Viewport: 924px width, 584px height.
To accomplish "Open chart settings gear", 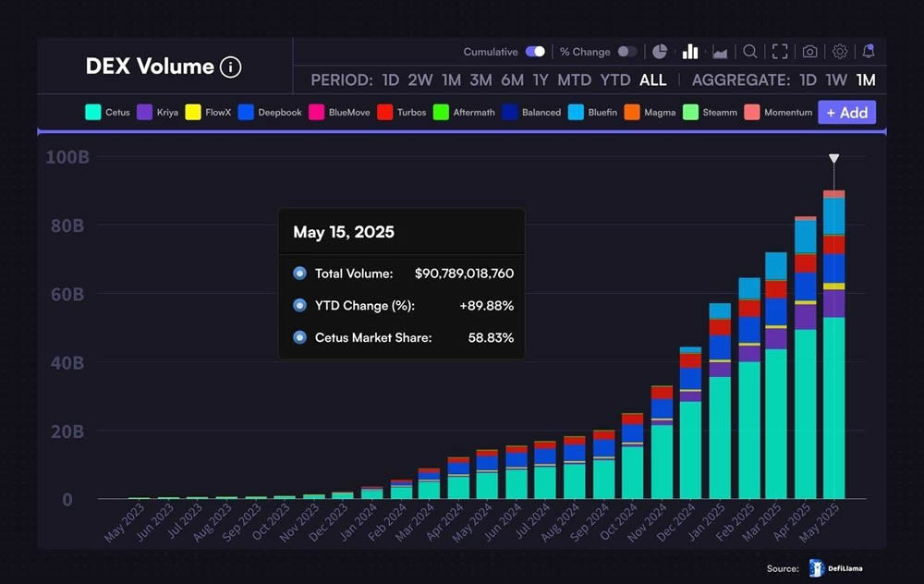I will click(x=840, y=52).
